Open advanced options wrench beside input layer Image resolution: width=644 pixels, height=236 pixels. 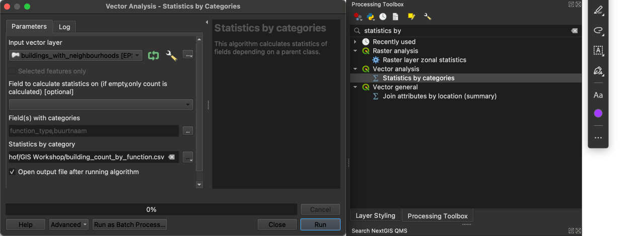point(171,56)
